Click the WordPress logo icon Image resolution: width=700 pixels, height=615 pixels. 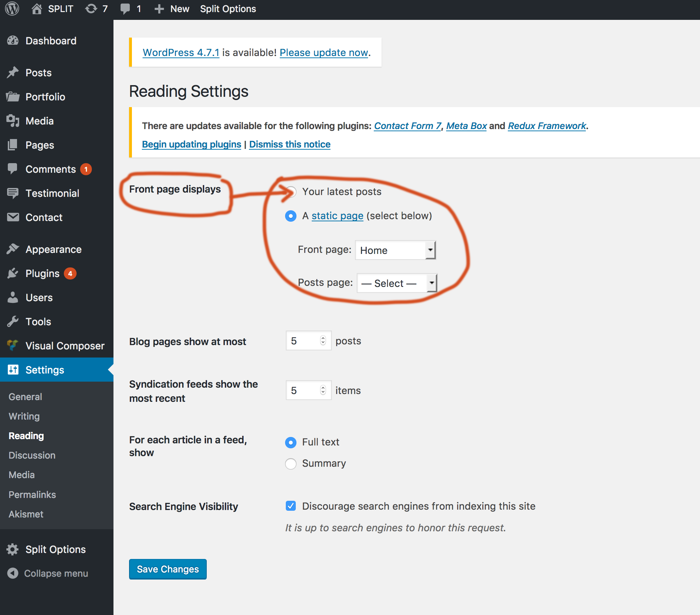click(12, 9)
